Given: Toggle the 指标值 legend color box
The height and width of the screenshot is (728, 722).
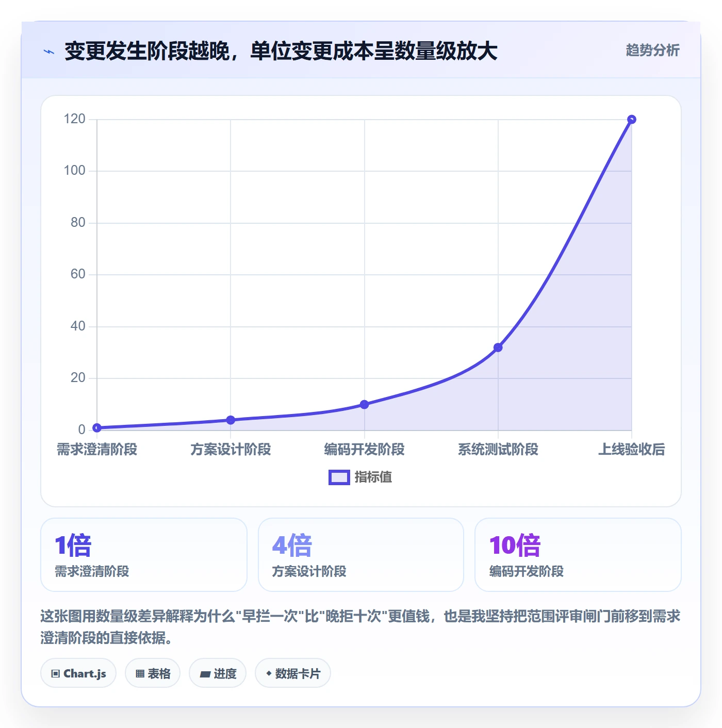Looking at the screenshot, I should pyautogui.click(x=339, y=477).
